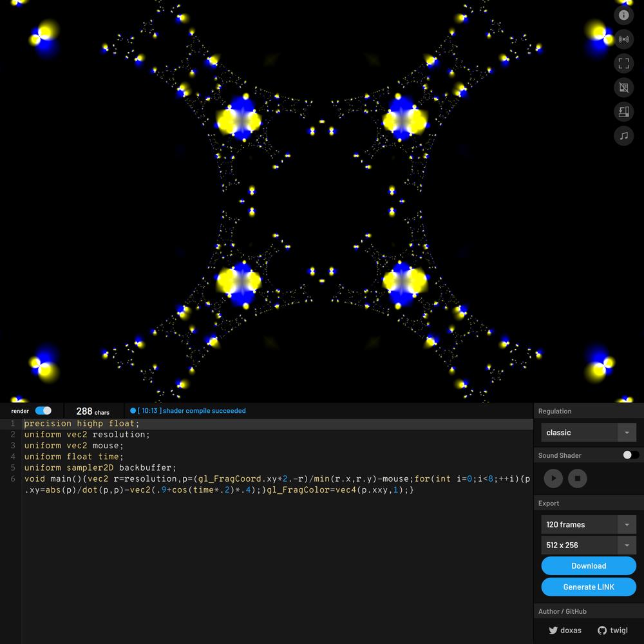Screen dimensions: 644x644
Task: Click the Sound Shader label
Action: point(560,455)
